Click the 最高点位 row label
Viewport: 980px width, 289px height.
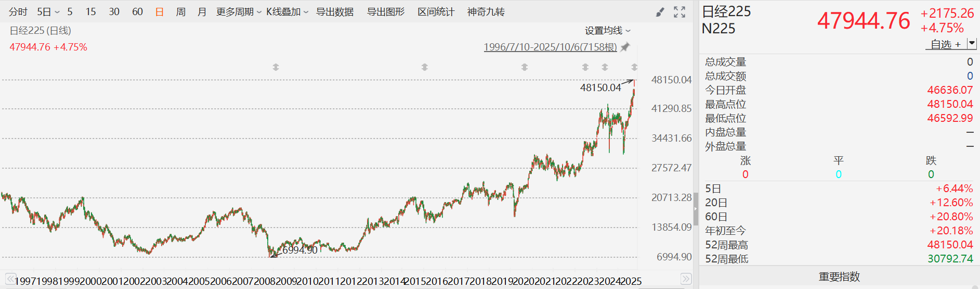point(726,104)
